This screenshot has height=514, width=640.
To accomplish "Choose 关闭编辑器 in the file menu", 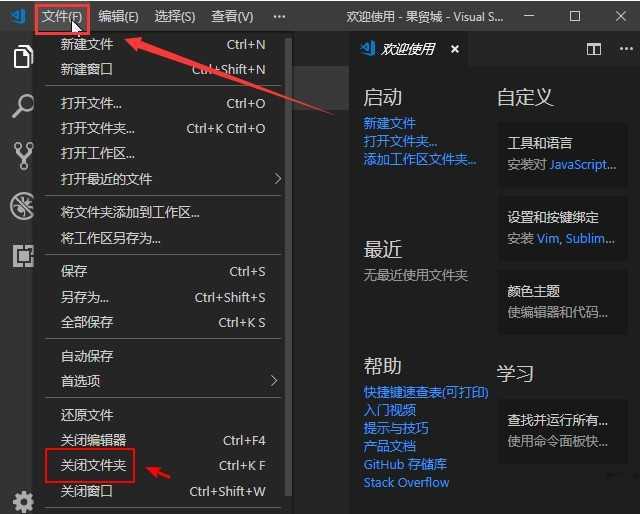I will click(163, 440).
